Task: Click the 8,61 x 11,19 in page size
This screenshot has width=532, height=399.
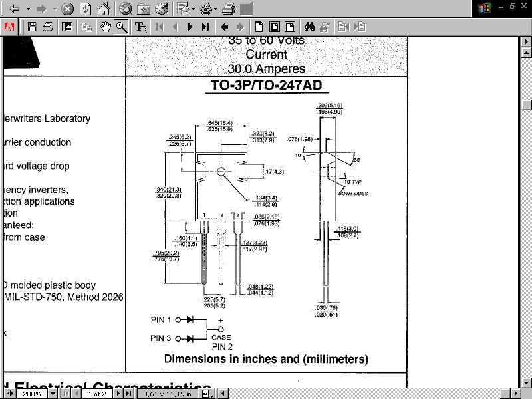Action: [168, 394]
